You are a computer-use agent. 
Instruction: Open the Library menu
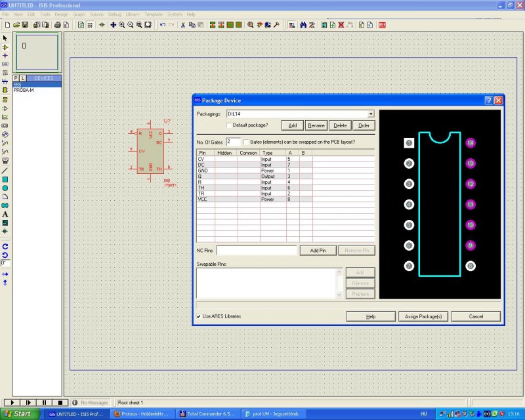(133, 14)
